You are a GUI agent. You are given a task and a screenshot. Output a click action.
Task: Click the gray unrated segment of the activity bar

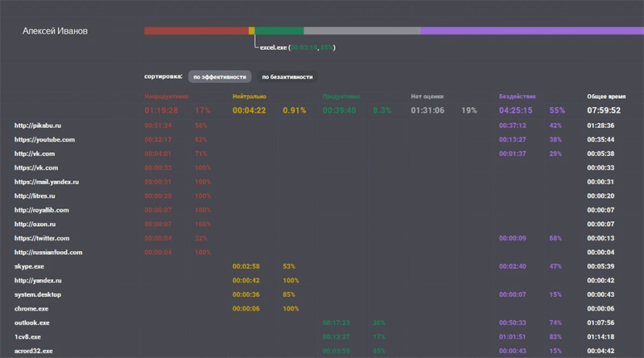point(361,31)
